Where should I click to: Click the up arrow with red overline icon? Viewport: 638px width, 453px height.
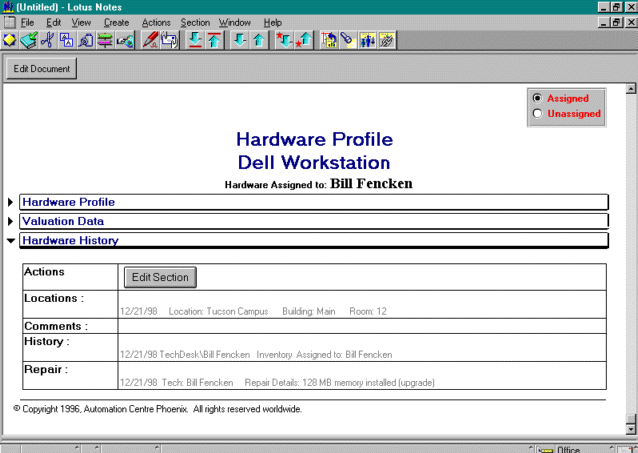pyautogui.click(x=214, y=40)
